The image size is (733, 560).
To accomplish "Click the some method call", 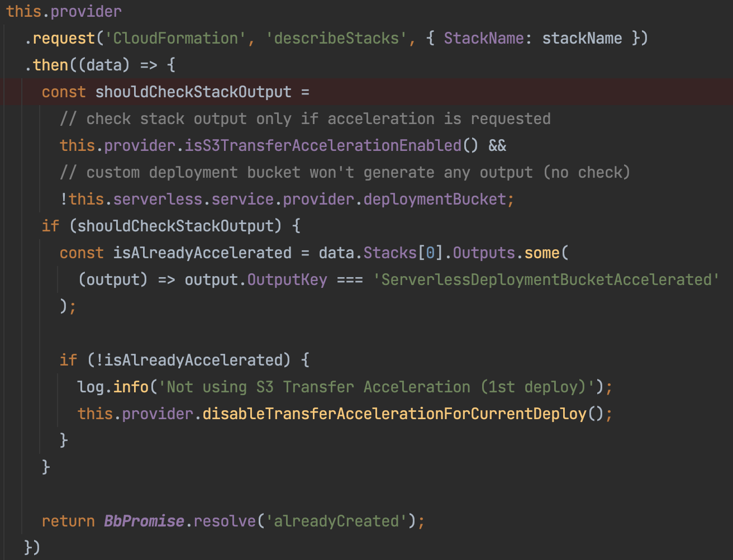I will click(x=542, y=253).
